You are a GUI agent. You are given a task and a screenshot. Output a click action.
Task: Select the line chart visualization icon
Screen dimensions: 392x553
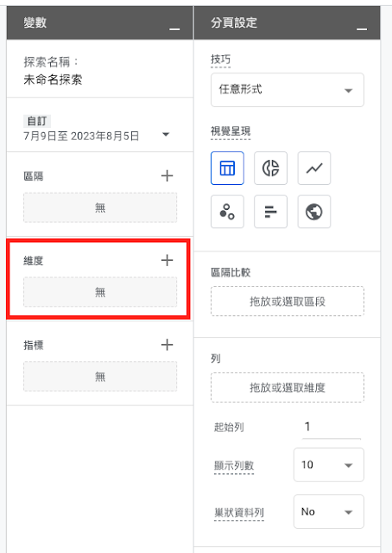click(314, 168)
